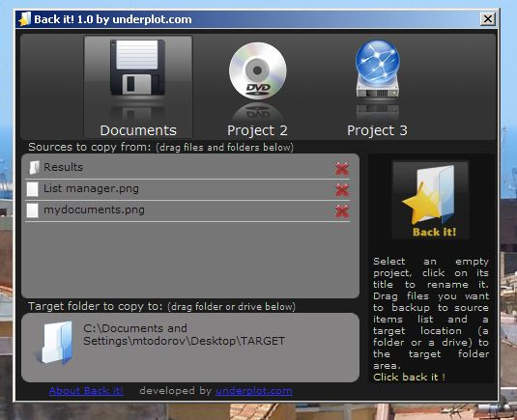The height and width of the screenshot is (420, 517).
Task: Click the Project 3 title label
Action: click(377, 130)
